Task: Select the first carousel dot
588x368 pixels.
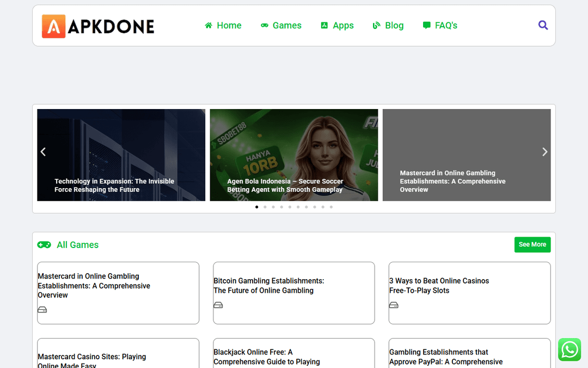Action: 257,207
